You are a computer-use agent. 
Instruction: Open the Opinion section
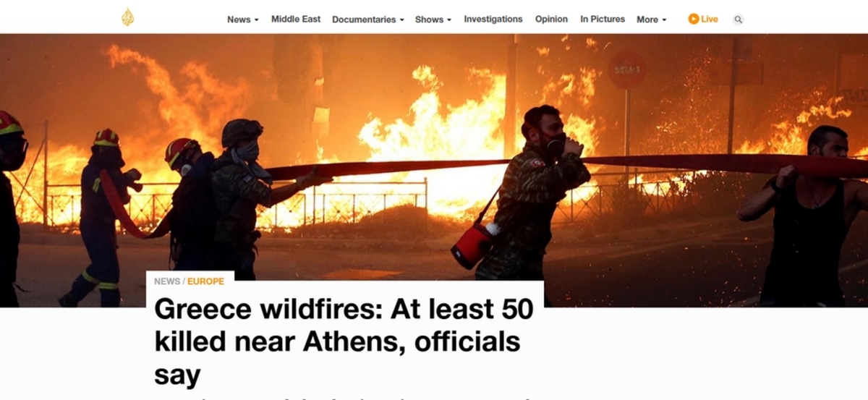click(551, 19)
